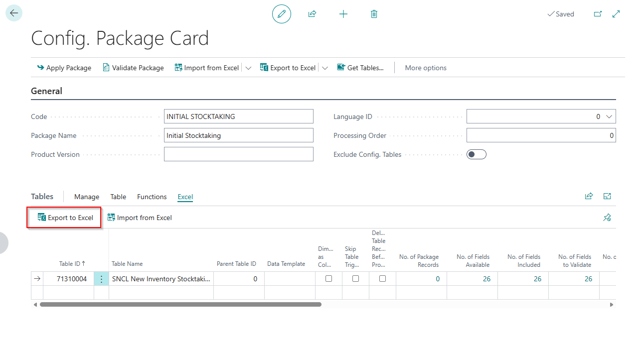Click the scrollbar left arrow
Screen dimensions: 644x344
[x=35, y=304]
